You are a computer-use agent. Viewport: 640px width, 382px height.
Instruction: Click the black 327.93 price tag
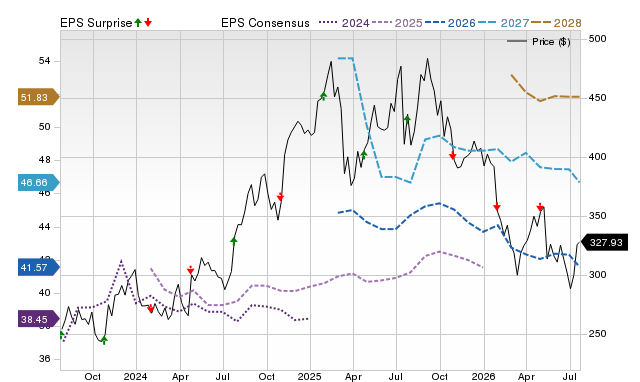point(604,242)
